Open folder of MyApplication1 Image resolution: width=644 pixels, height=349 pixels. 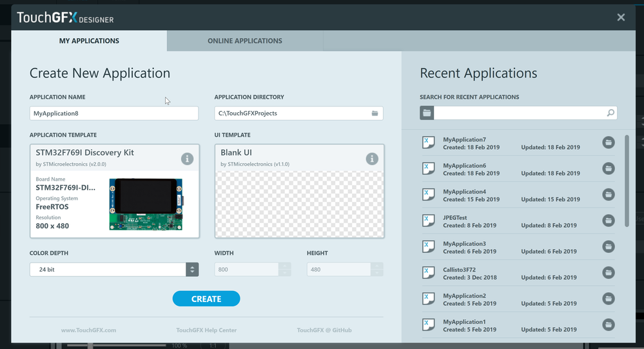tap(609, 324)
